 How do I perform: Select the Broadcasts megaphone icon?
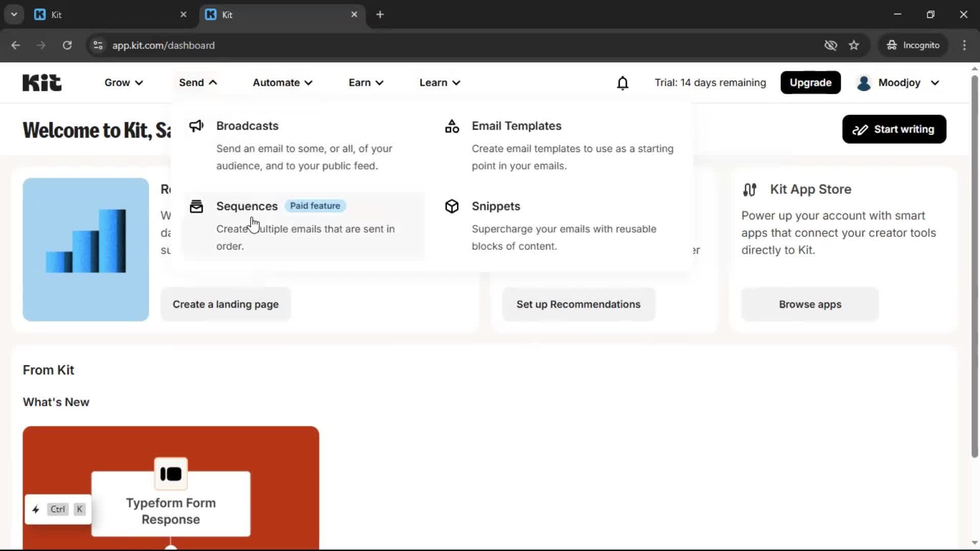tap(197, 126)
